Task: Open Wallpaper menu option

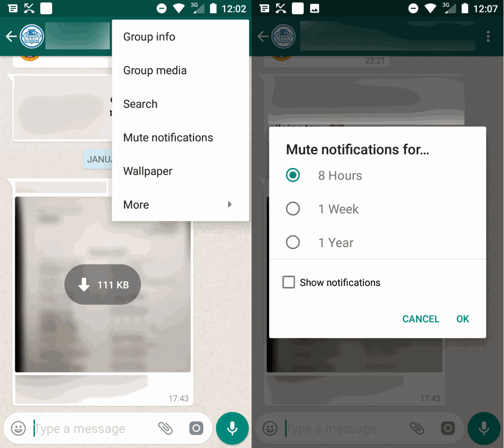Action: click(180, 171)
